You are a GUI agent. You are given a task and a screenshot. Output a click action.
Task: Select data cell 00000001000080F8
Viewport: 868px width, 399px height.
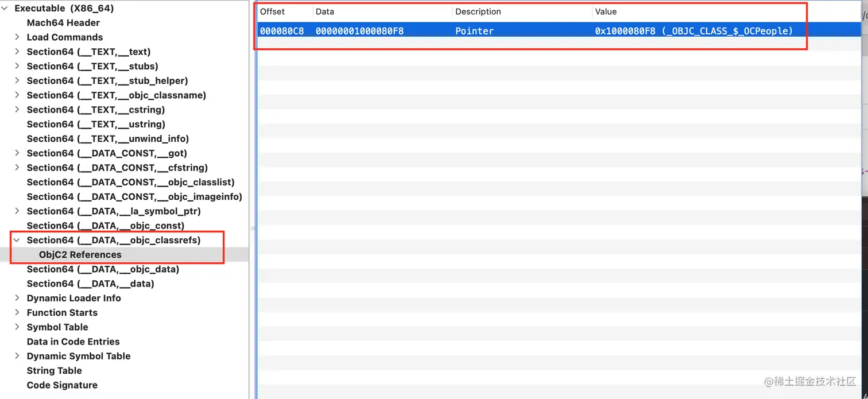(360, 31)
